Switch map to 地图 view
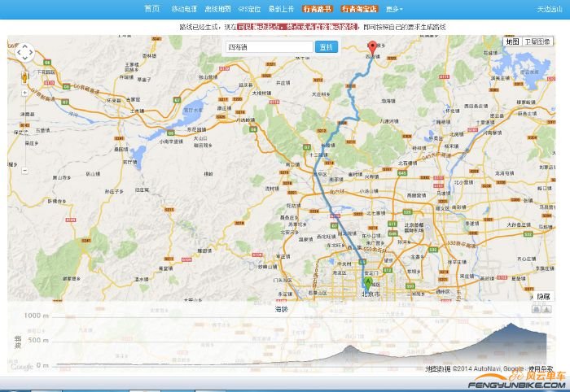Screen dimensions: 570x392 pos(511,41)
